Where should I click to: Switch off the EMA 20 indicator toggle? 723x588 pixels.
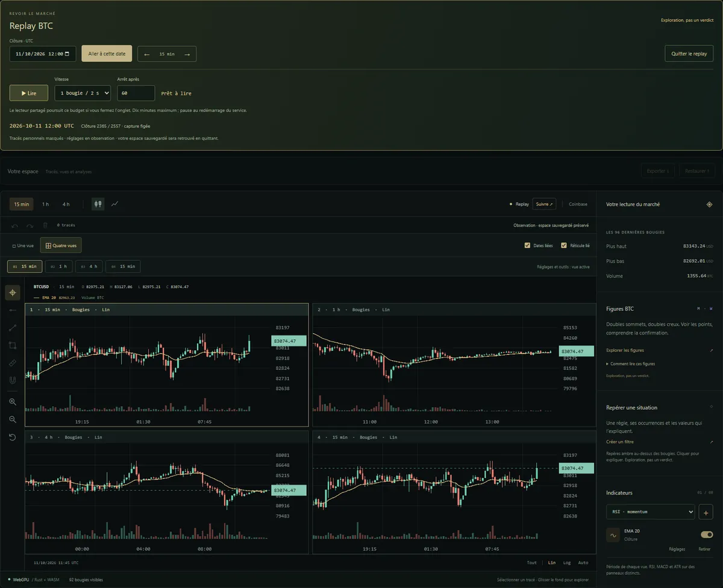(x=707, y=534)
